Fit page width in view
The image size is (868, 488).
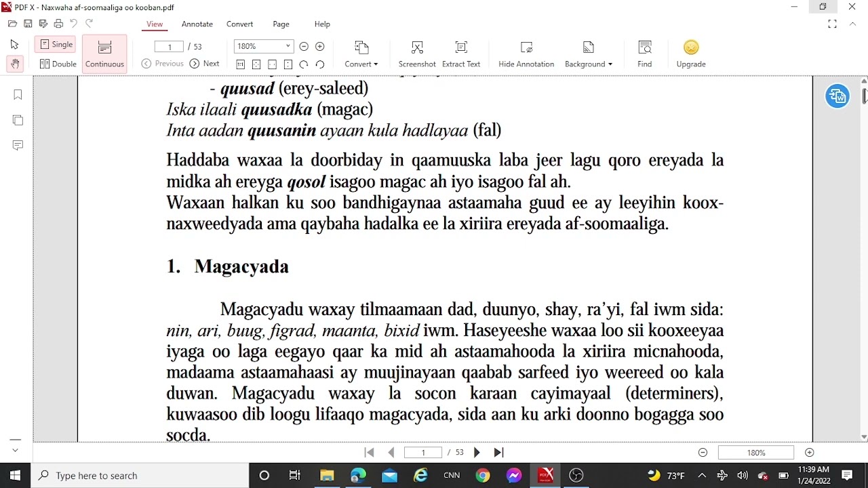pyautogui.click(x=272, y=64)
